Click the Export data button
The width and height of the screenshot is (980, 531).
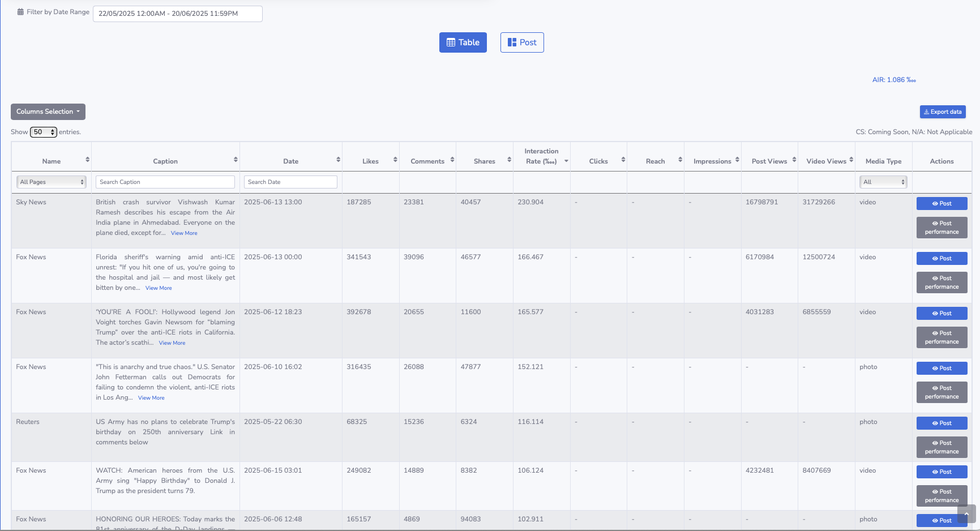(943, 112)
